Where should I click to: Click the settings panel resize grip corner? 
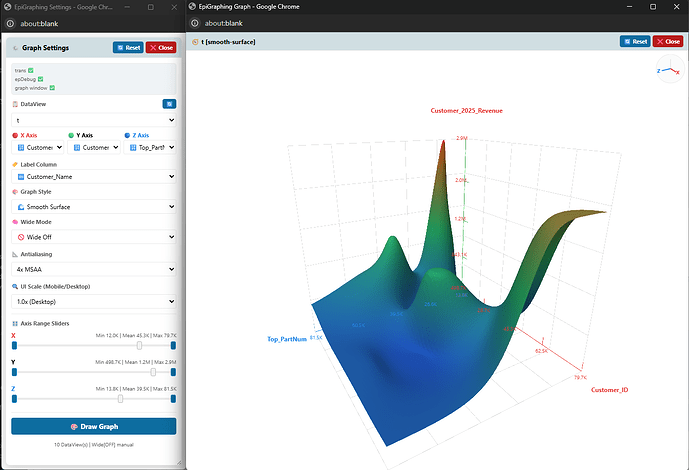pyautogui.click(x=179, y=462)
